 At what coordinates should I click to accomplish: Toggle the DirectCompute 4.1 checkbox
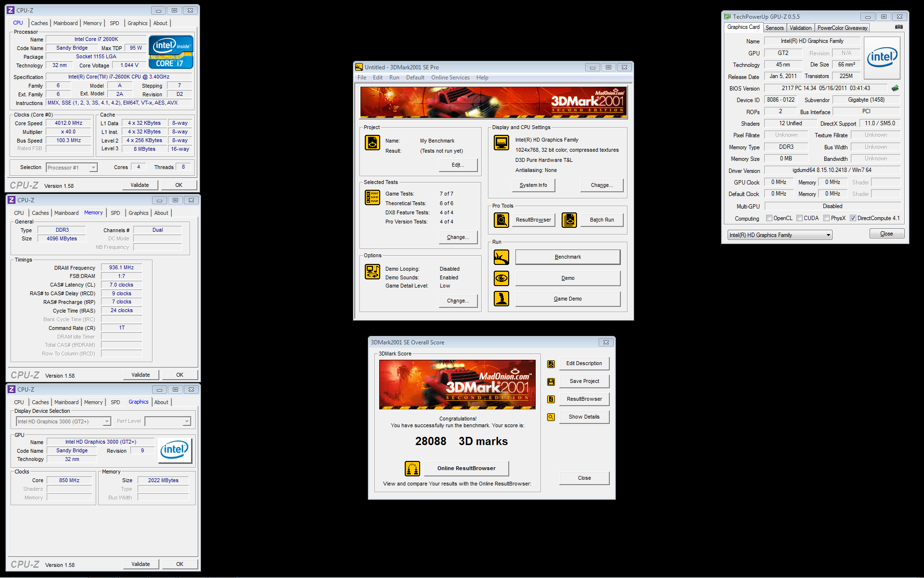pos(853,218)
